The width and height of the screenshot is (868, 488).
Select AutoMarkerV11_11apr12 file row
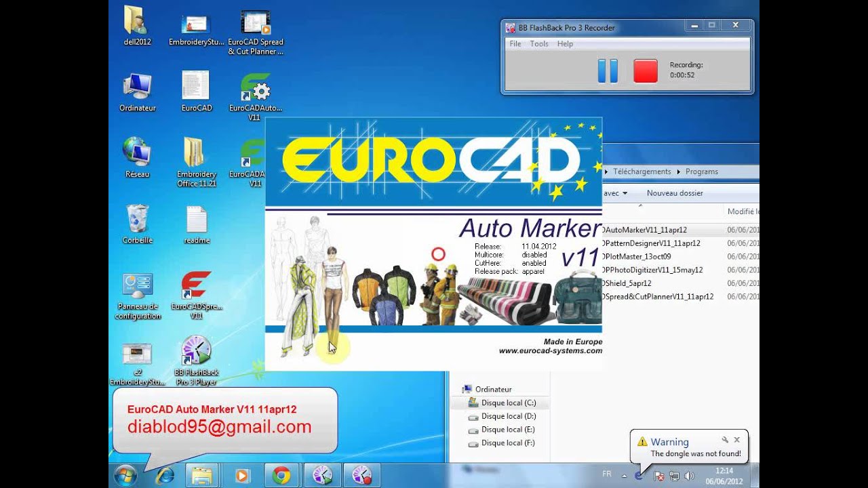point(680,230)
